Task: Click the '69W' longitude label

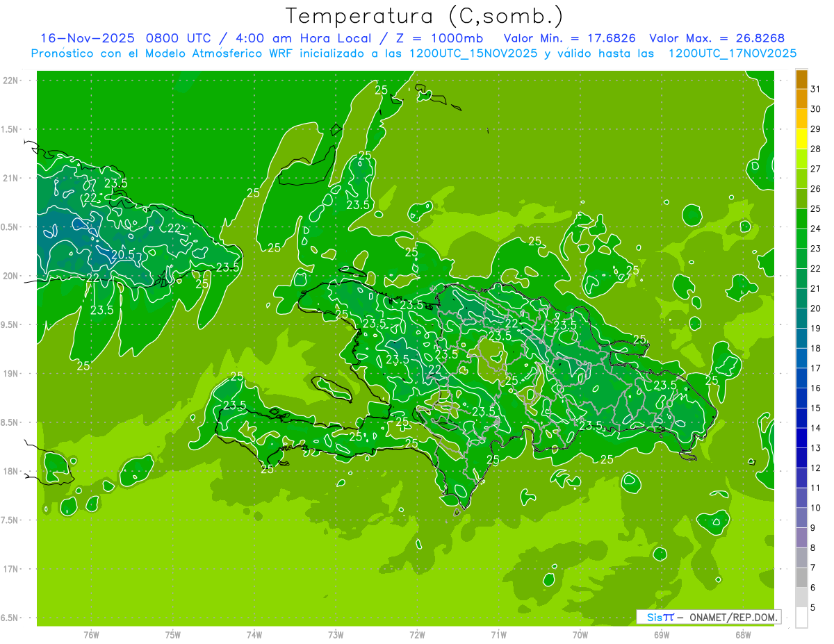Action: point(662,634)
